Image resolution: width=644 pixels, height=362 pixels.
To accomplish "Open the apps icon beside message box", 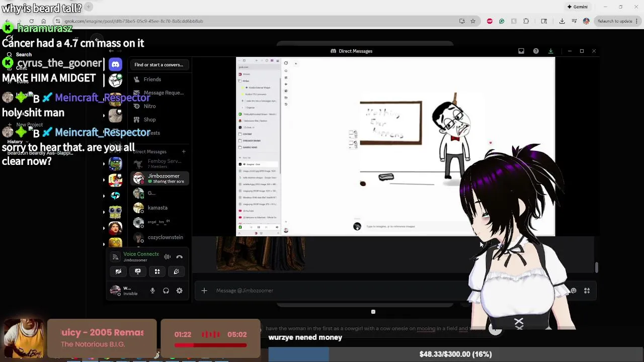I will click(x=587, y=291).
